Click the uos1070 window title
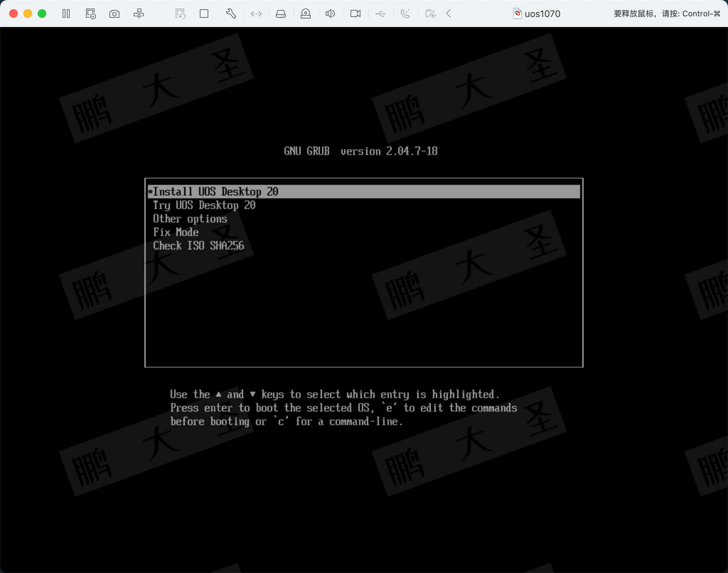The image size is (728, 573). [x=542, y=14]
